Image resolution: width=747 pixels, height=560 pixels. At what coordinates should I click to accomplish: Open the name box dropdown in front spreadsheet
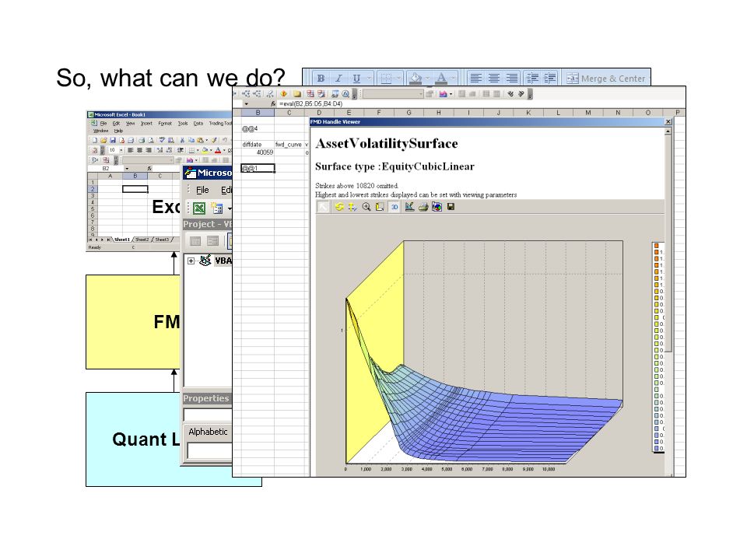coord(247,103)
